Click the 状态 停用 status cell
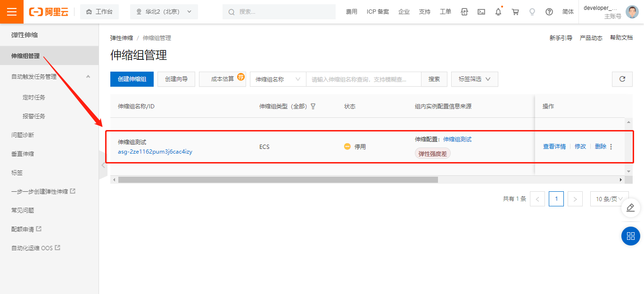Viewport: 644px width, 294px height. coord(355,147)
